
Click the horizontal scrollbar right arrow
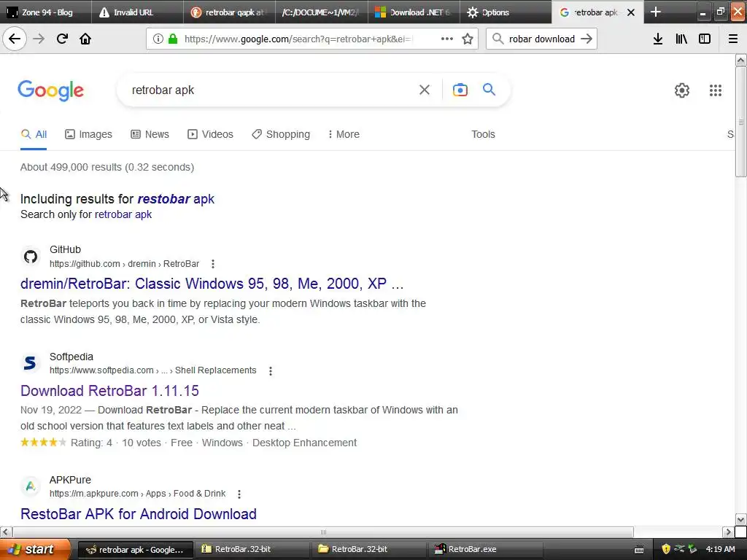[x=728, y=532]
